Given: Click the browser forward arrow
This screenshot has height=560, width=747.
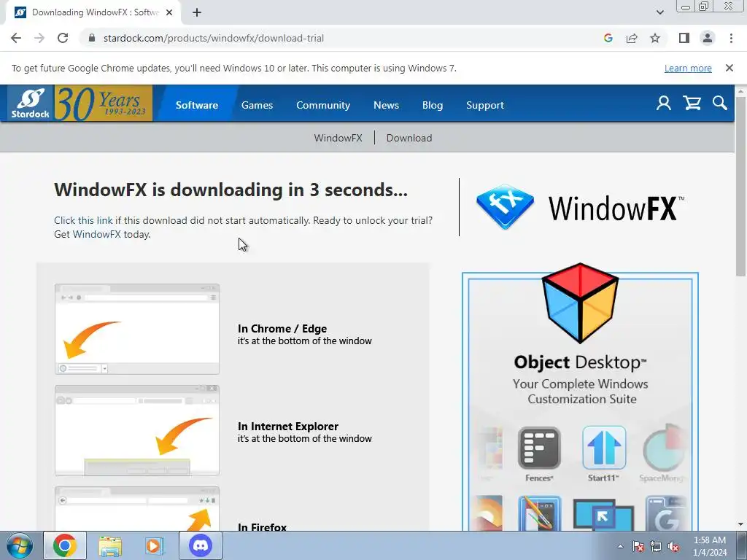Looking at the screenshot, I should 39,38.
